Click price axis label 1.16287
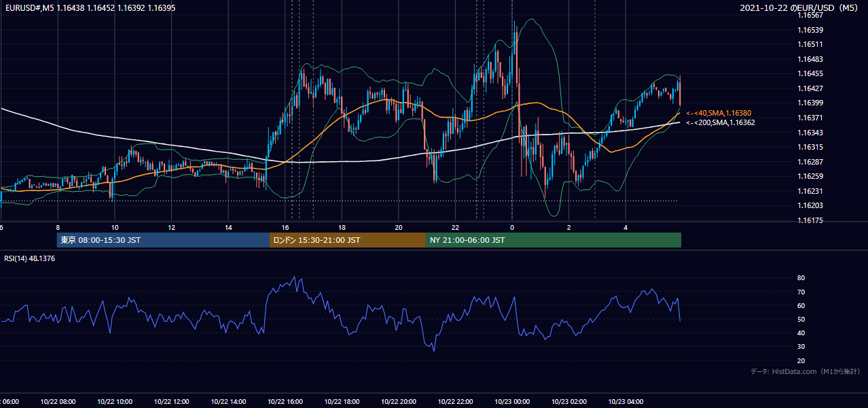Screen dimensions: 868x408 click(810, 162)
